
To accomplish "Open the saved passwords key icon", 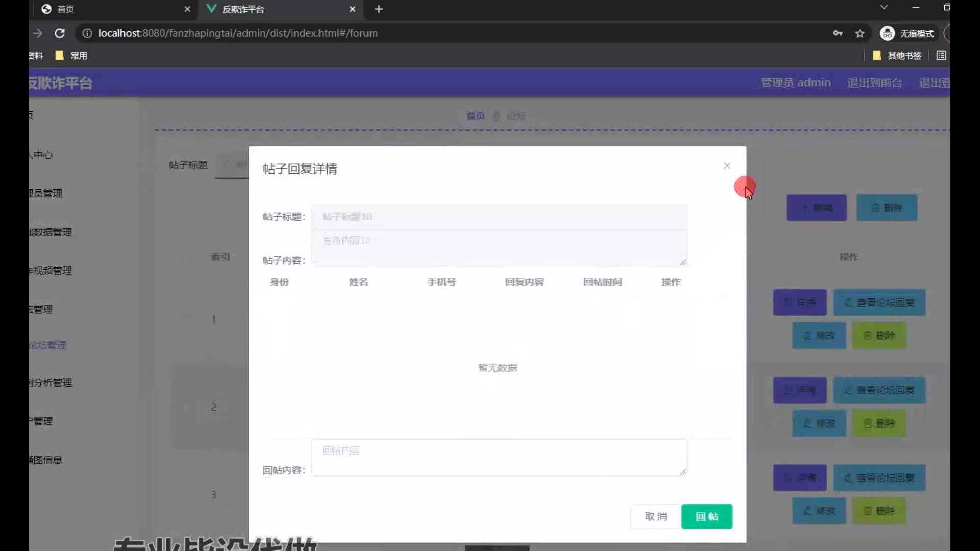I will tap(838, 33).
